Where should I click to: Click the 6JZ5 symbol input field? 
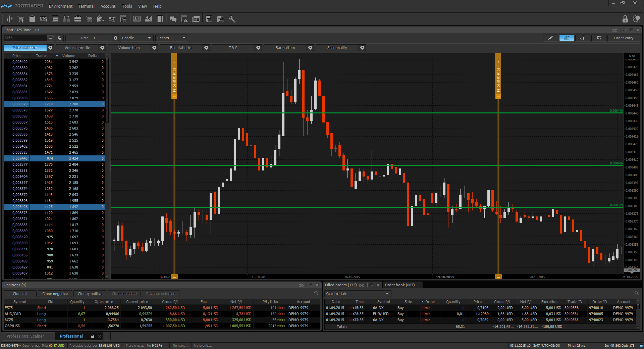25,38
